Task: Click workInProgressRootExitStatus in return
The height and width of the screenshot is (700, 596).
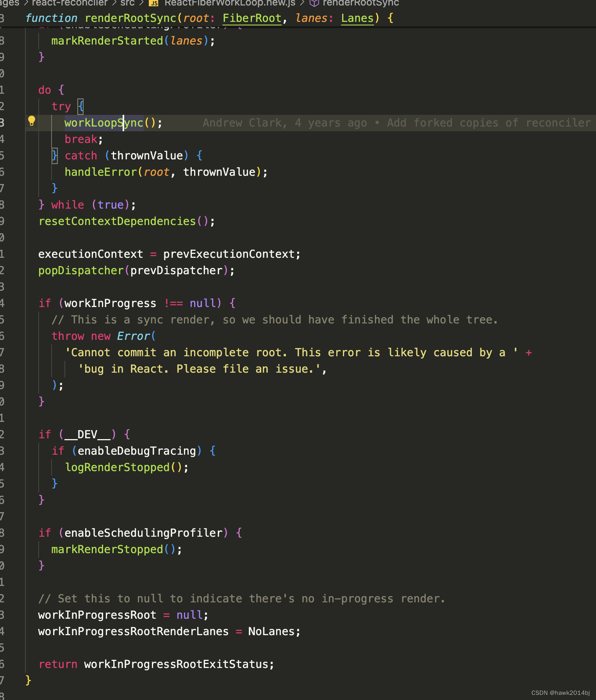Action: point(176,664)
